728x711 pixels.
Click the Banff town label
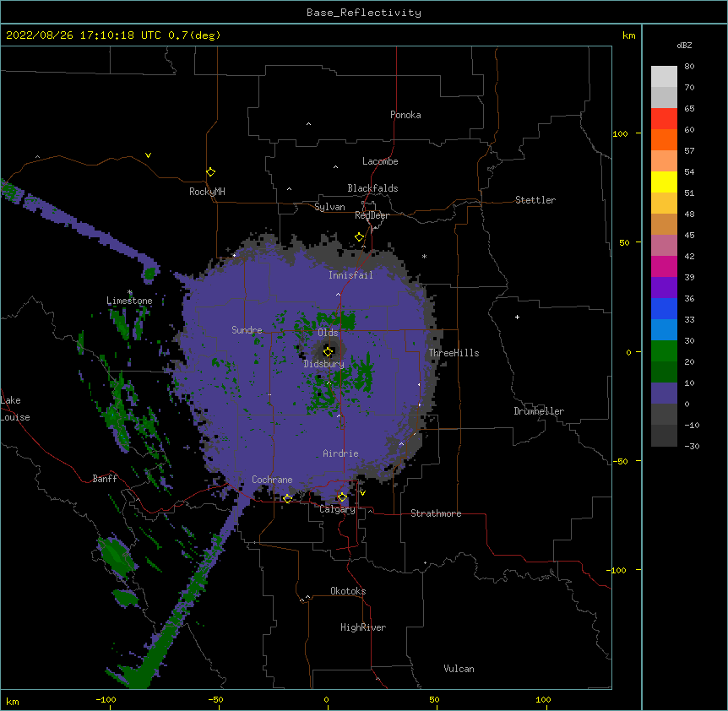(105, 479)
